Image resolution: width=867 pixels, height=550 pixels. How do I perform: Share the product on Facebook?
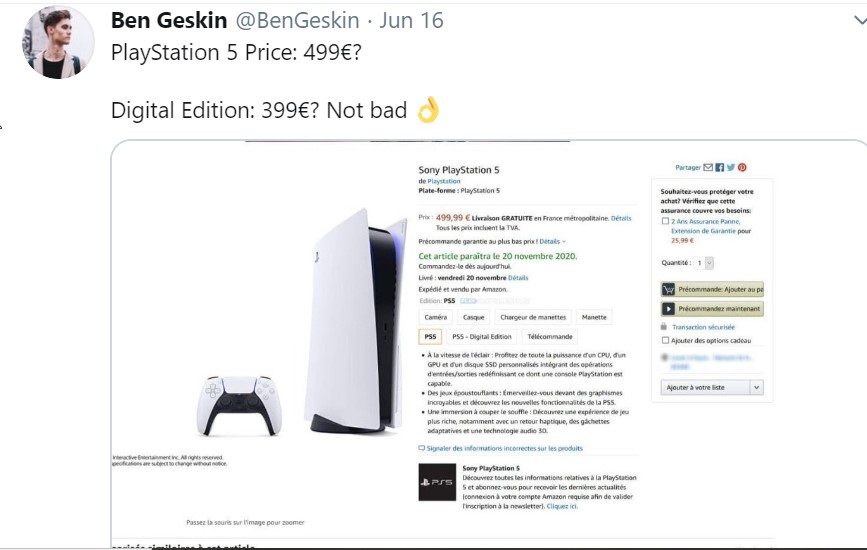(719, 167)
